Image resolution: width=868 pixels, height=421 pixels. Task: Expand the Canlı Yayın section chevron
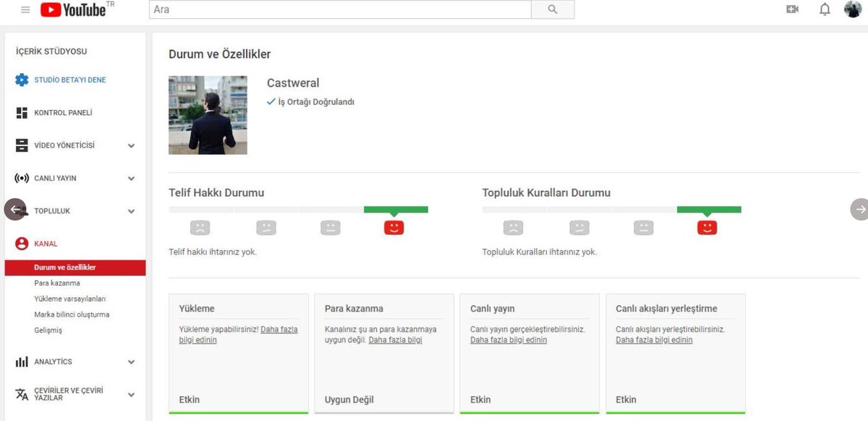131,178
